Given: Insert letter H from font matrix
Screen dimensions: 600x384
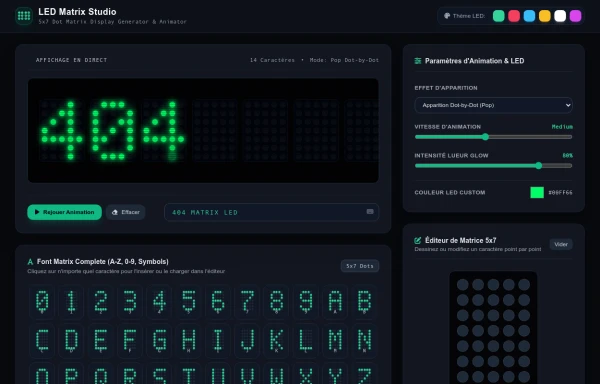Looking at the screenshot, I should [189, 341].
